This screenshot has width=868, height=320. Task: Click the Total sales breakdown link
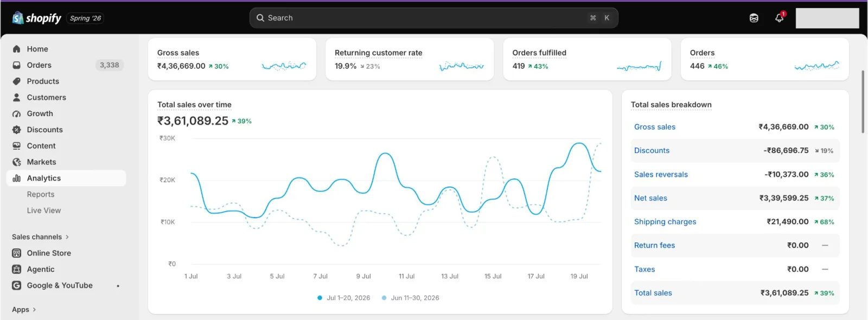(653, 293)
